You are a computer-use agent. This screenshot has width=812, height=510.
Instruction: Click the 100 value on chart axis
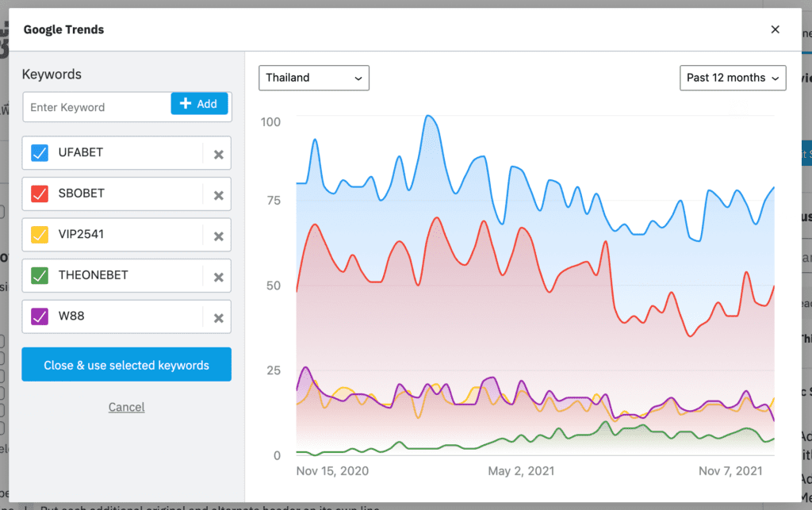point(270,122)
